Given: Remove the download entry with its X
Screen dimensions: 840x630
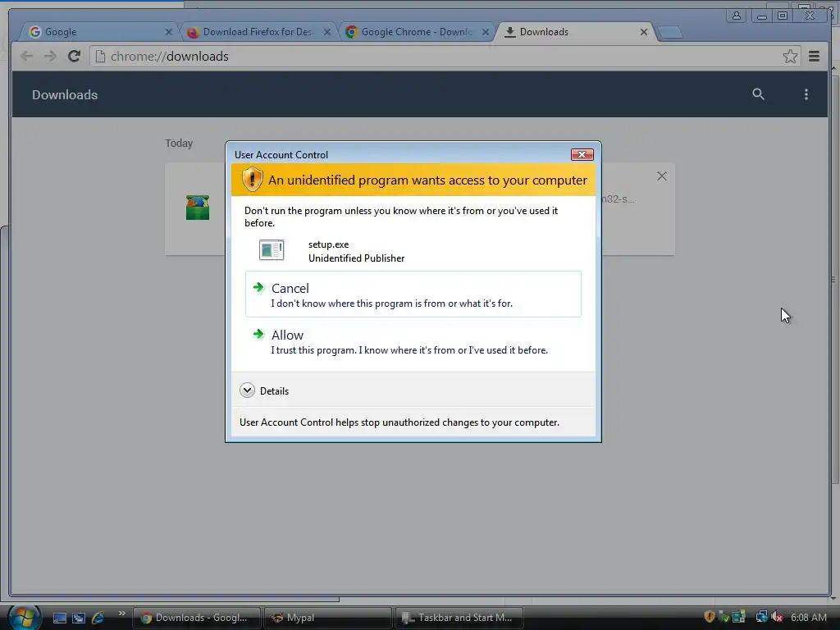Looking at the screenshot, I should pos(662,176).
